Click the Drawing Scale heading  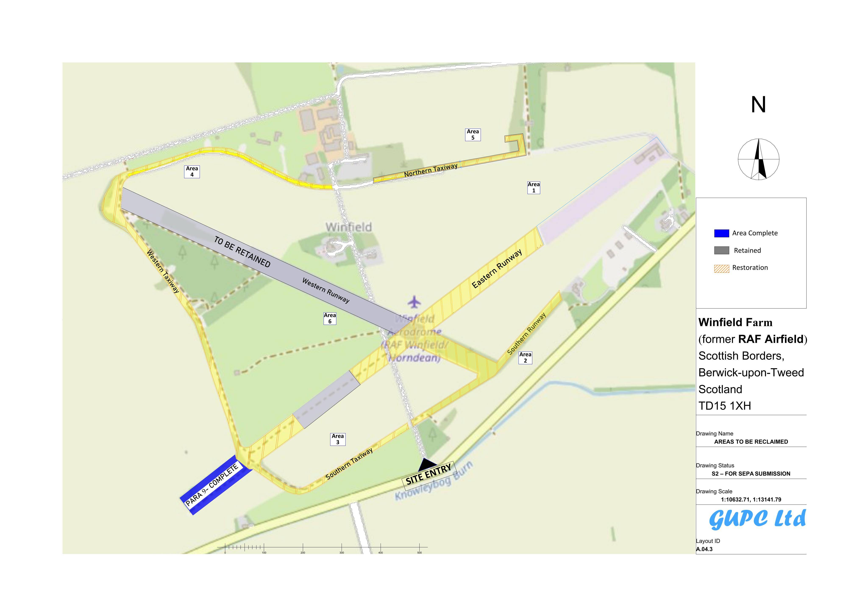[x=714, y=491]
